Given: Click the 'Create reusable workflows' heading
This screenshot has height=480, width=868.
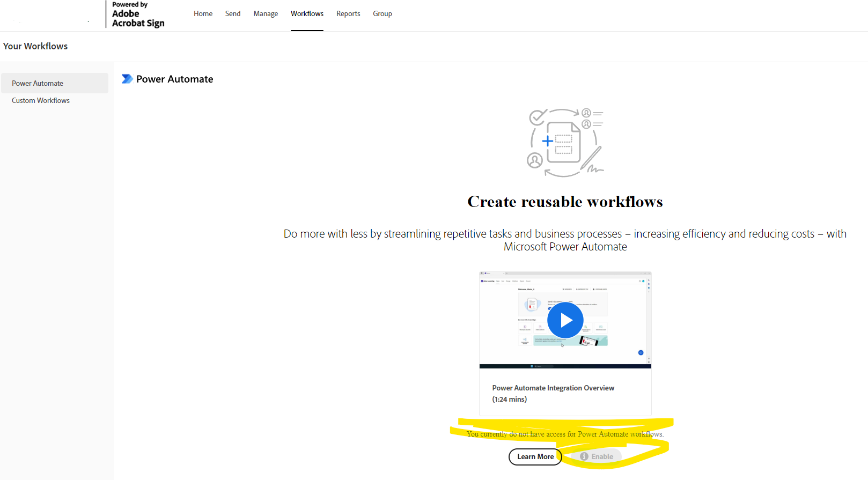Looking at the screenshot, I should pyautogui.click(x=565, y=202).
